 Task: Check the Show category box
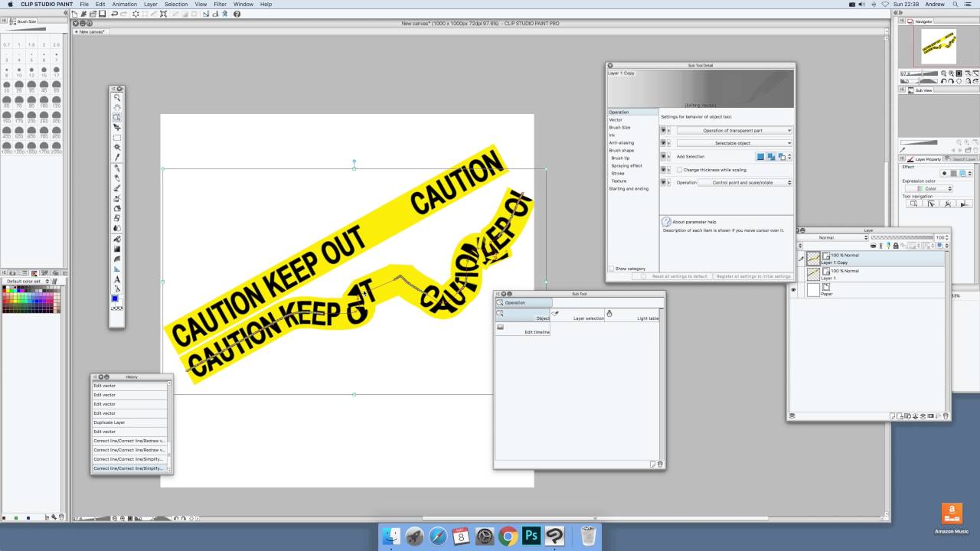pos(612,268)
